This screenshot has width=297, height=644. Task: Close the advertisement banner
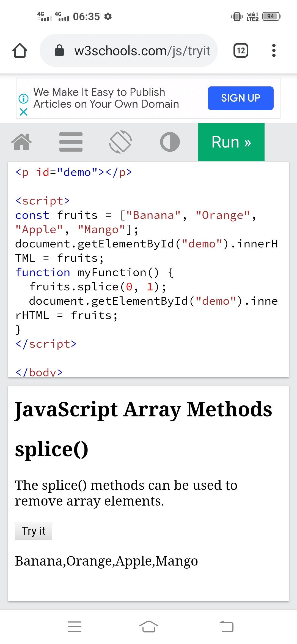click(24, 112)
